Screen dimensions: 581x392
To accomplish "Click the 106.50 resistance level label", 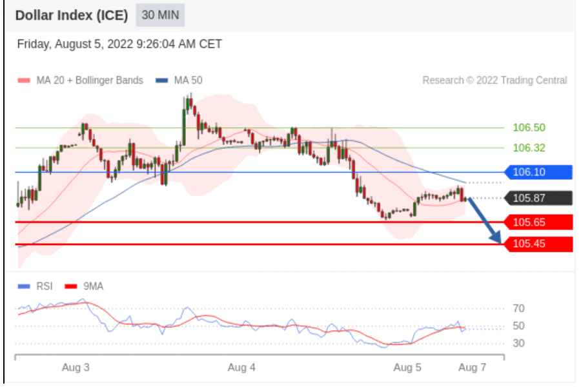I will coord(529,128).
